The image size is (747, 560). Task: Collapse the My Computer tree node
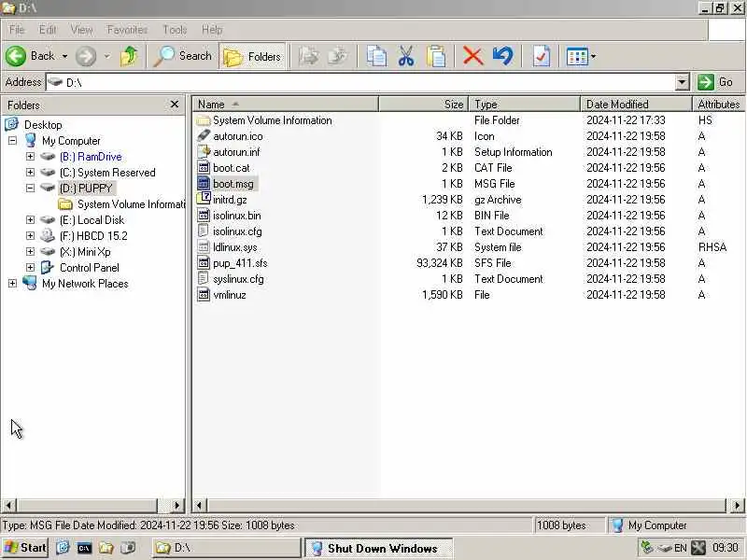coord(12,141)
